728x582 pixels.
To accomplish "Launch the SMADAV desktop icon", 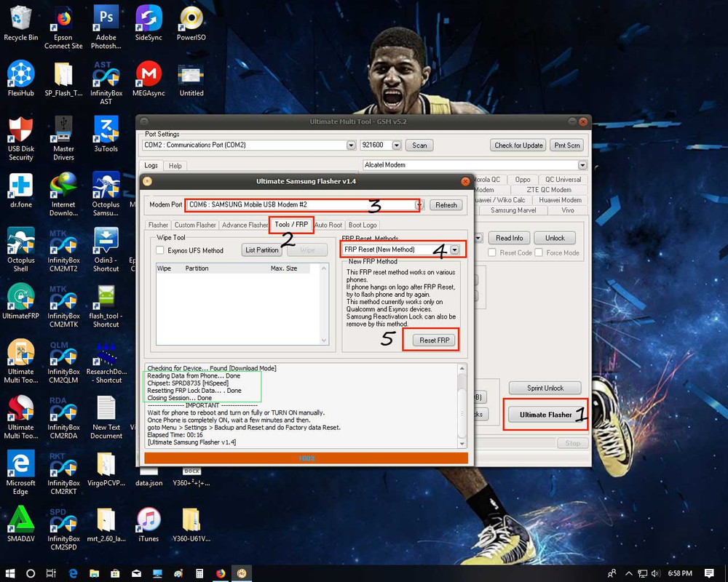I will tap(21, 524).
